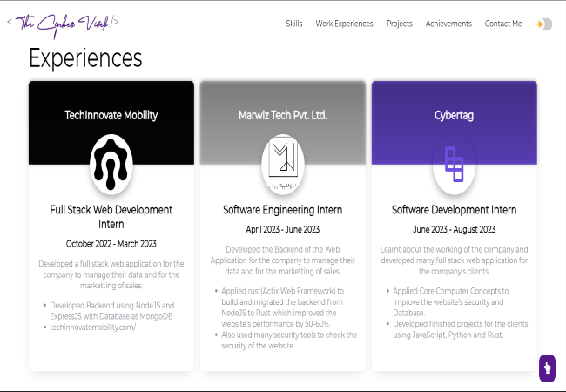Click the purple Cybertag card header
This screenshot has width=566, height=392.
pyautogui.click(x=454, y=109)
